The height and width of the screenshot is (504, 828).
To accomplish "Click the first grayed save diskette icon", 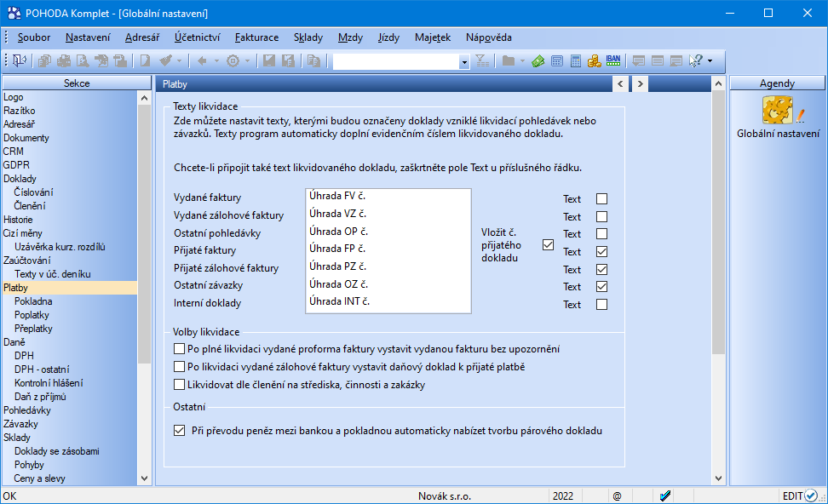I will pos(269,61).
